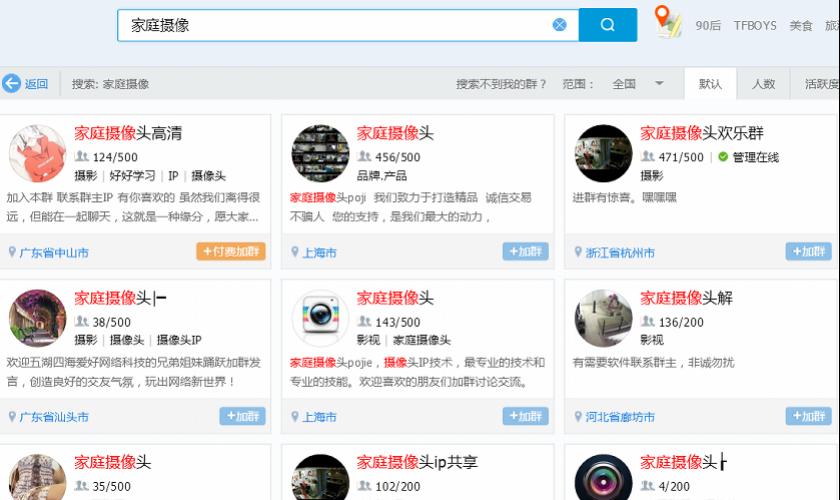Click the 美食 hot tag
840x500 pixels.
(x=801, y=25)
